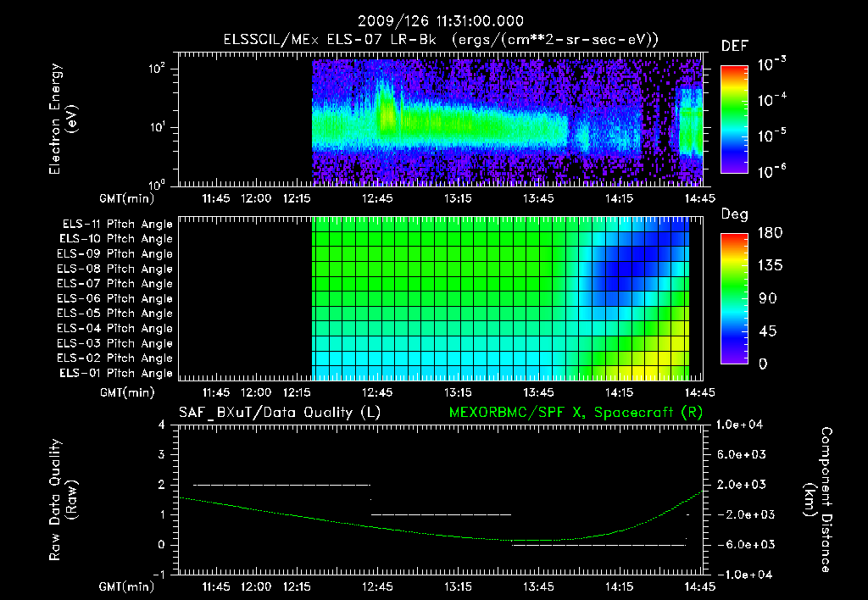This screenshot has width=868, height=600.
Task: Click the 13:45 time tick under pitch angle panel
Action: pos(538,392)
